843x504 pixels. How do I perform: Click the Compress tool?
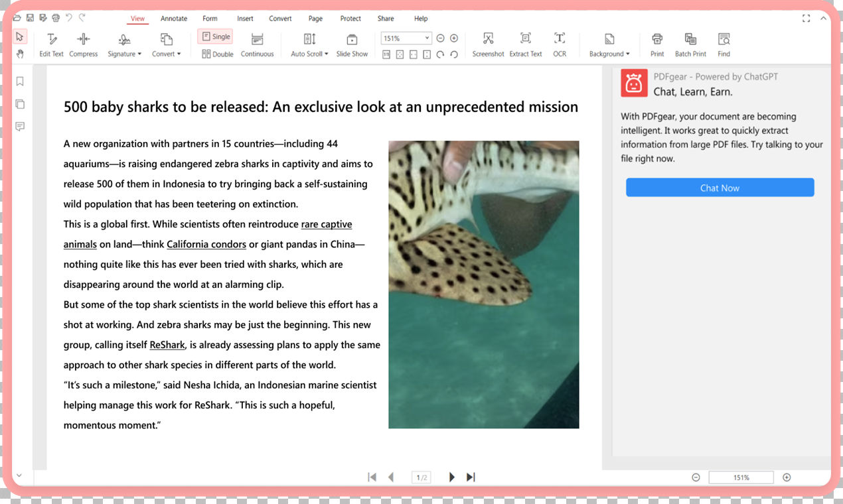[84, 45]
